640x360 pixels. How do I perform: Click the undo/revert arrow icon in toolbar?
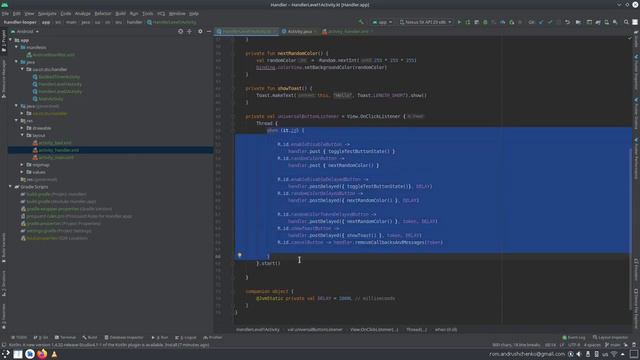point(567,22)
